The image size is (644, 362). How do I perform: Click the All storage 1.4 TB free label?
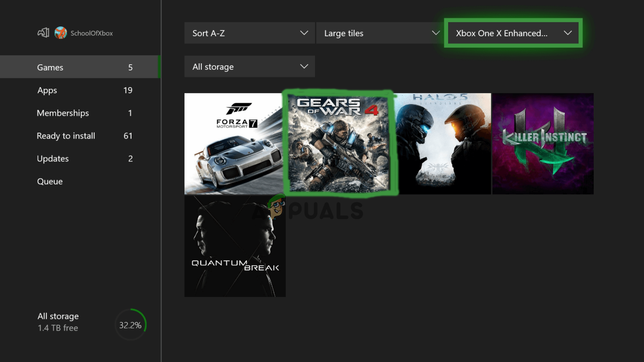(x=58, y=322)
